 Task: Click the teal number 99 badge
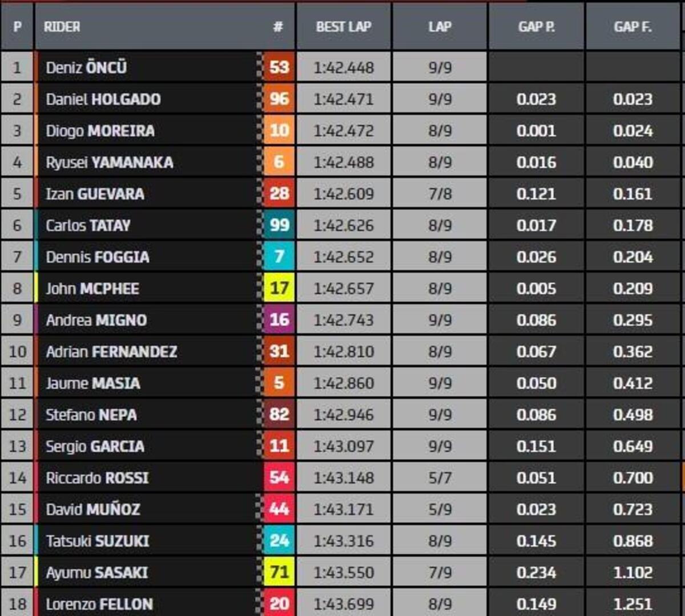click(279, 225)
